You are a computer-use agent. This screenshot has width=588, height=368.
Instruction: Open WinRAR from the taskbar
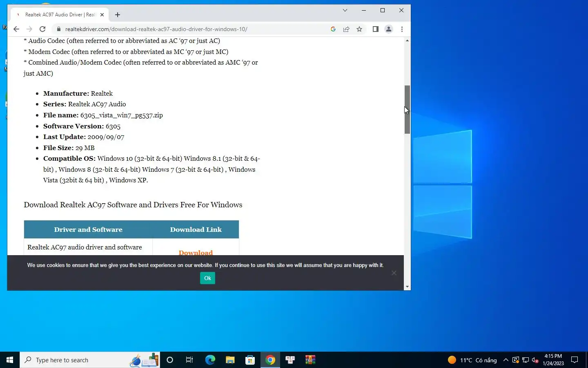pos(310,360)
